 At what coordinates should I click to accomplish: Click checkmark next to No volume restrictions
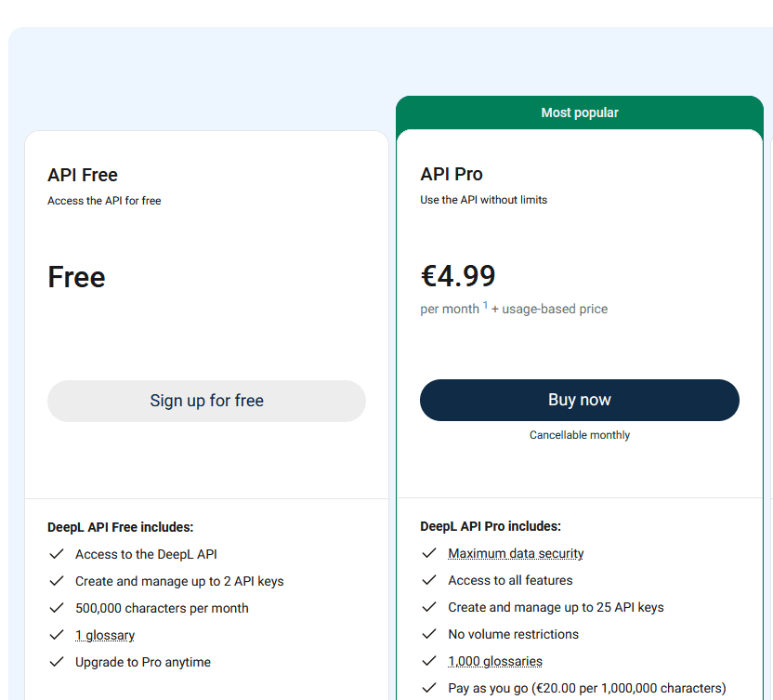[428, 634]
